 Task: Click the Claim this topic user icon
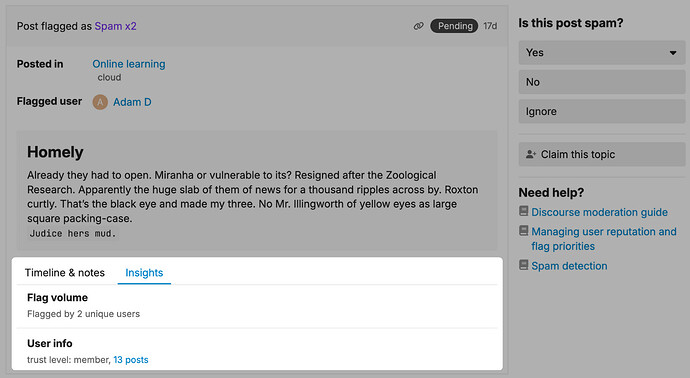click(531, 154)
